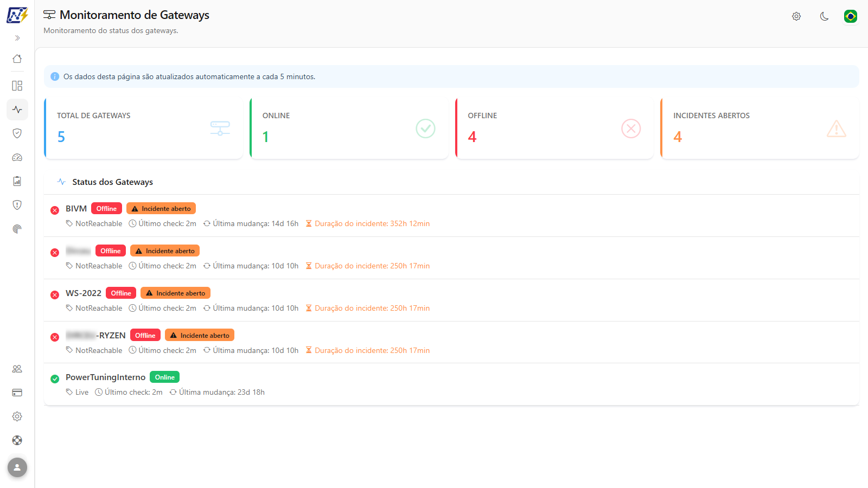Click the NotReachable tag under BIVM

[x=94, y=223]
